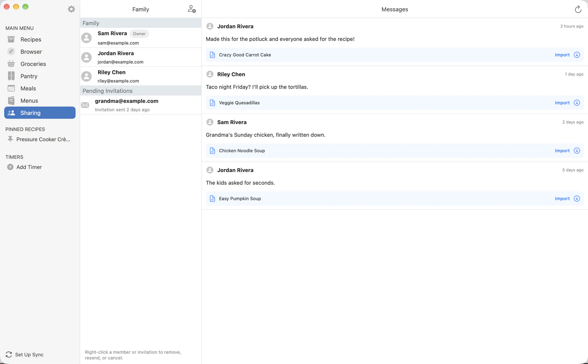
Task: Import the Crazy Good Carrot Cake recipe
Action: click(562, 55)
